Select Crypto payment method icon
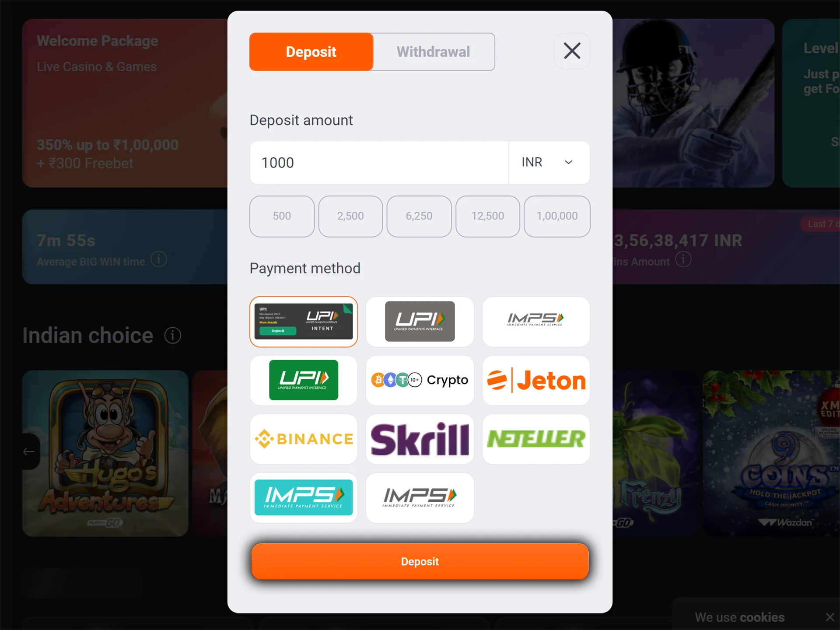The width and height of the screenshot is (840, 630). pos(419,380)
